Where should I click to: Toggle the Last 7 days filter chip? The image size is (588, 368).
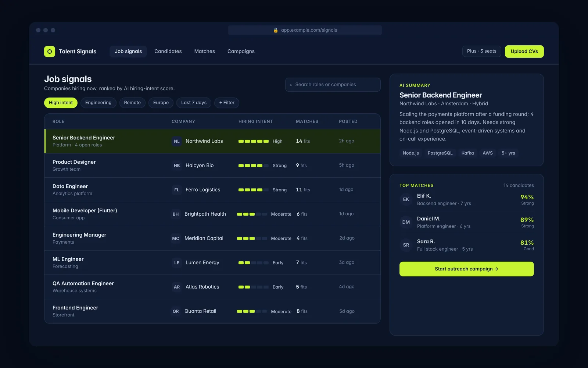click(x=194, y=103)
